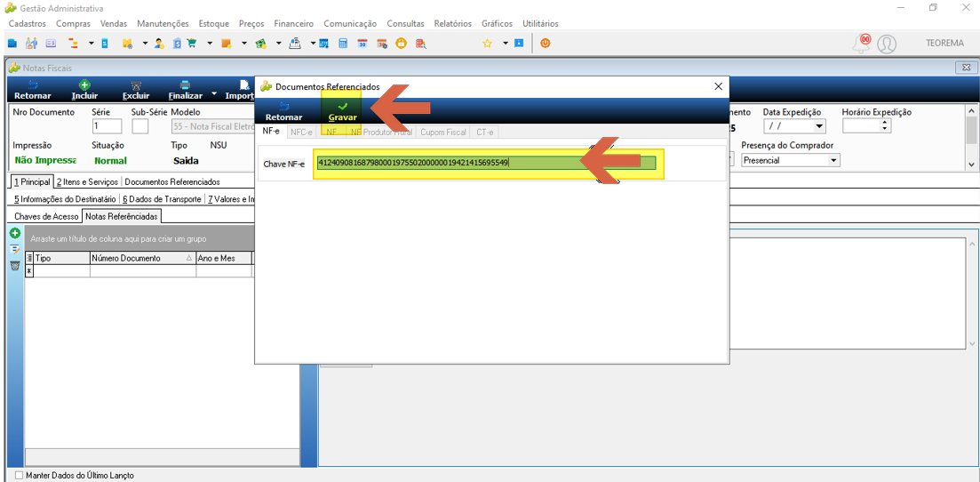Open the Cadastros menu

[28, 24]
